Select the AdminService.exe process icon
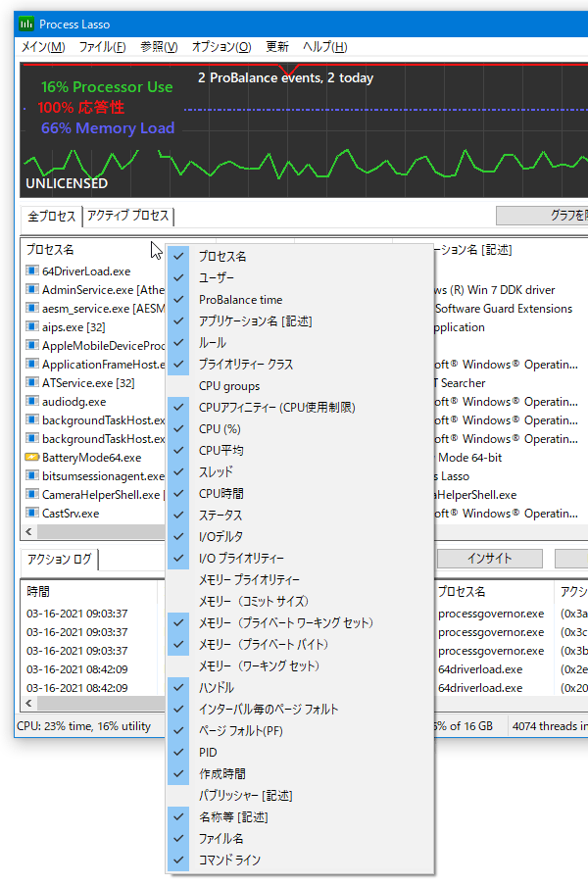The width and height of the screenshot is (588, 886). pyautogui.click(x=32, y=290)
